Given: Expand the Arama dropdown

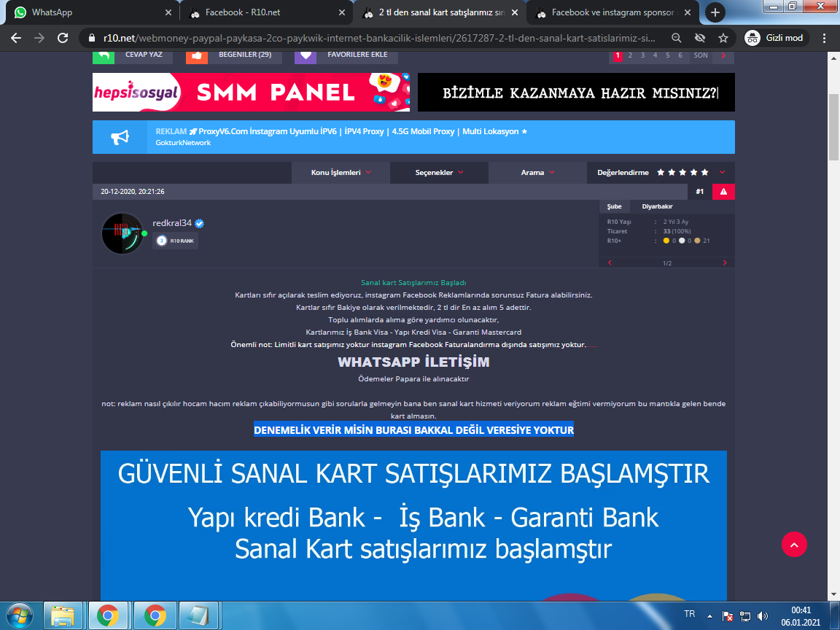Looking at the screenshot, I should point(537,173).
